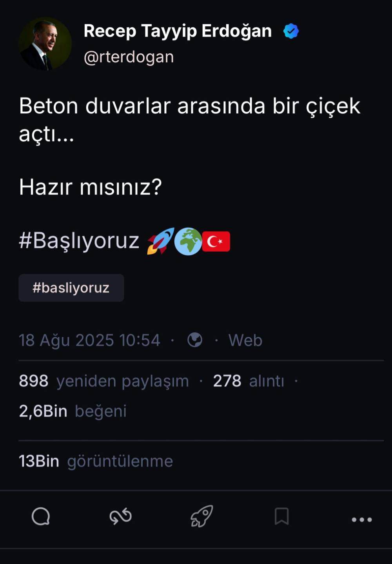392x564 pixels.
Task: Open the @rterdogan handle link
Action: coord(129,57)
